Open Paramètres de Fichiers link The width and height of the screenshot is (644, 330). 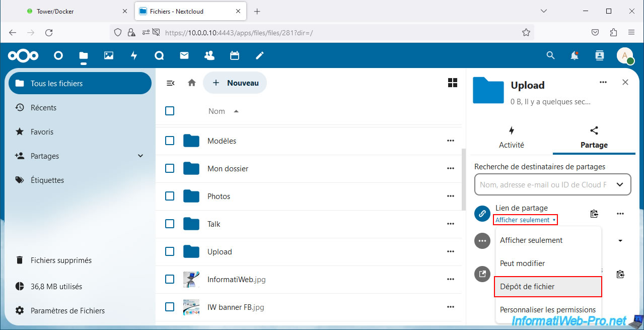click(x=67, y=311)
